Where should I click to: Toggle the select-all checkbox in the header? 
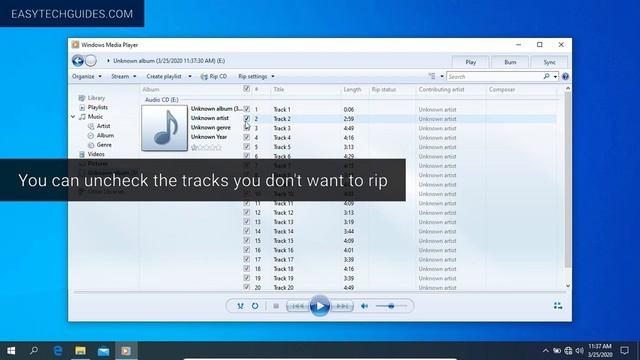point(247,89)
